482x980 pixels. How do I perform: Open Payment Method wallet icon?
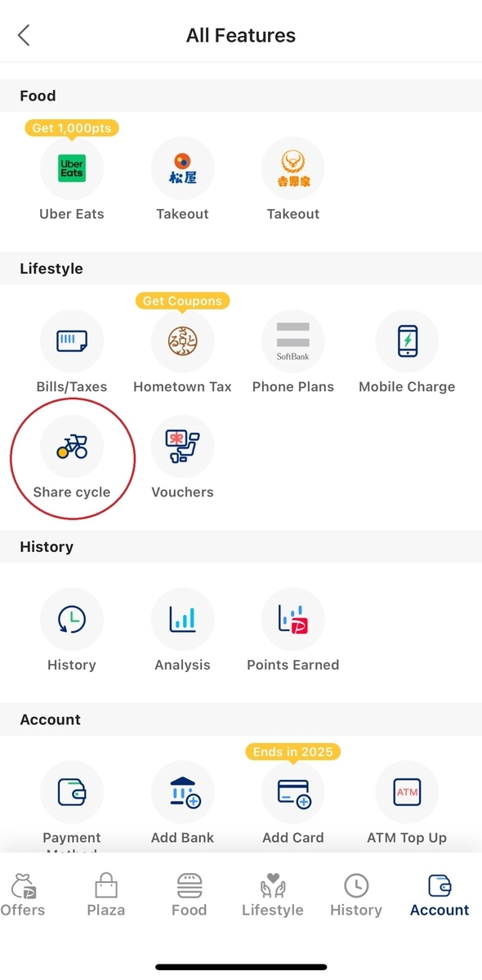pyautogui.click(x=72, y=792)
